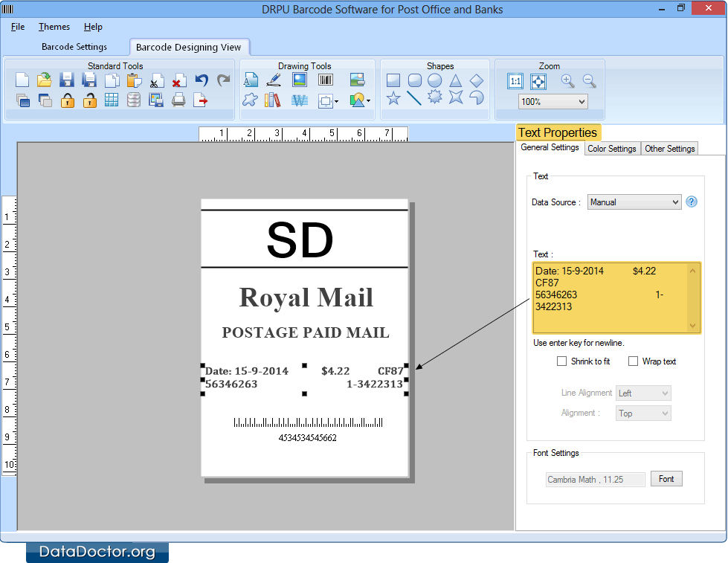Enable the Shrink to fit option
This screenshot has height=563, width=728.
tap(563, 361)
